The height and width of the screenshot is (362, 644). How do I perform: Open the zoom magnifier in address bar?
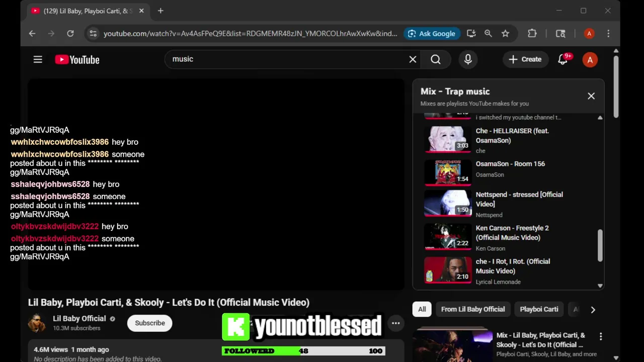point(488,34)
